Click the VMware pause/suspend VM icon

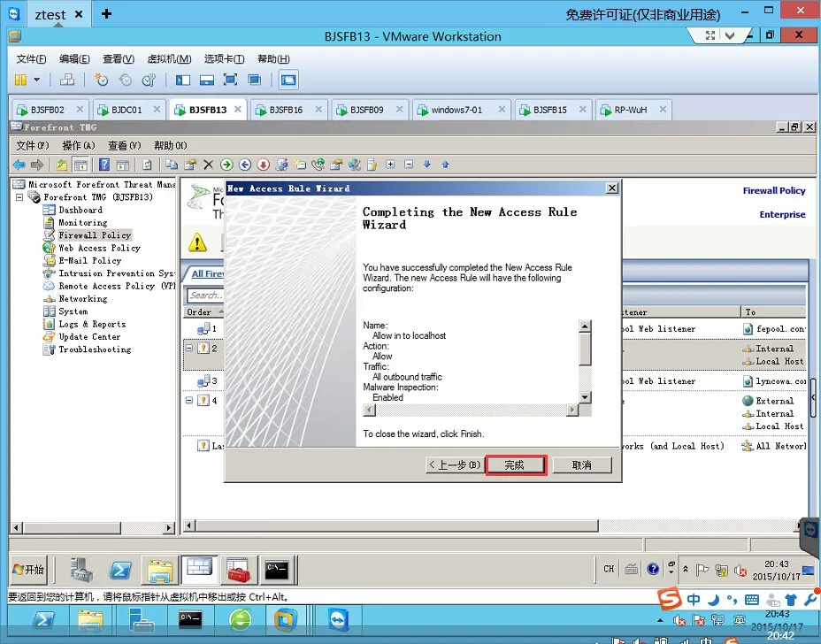(20, 80)
